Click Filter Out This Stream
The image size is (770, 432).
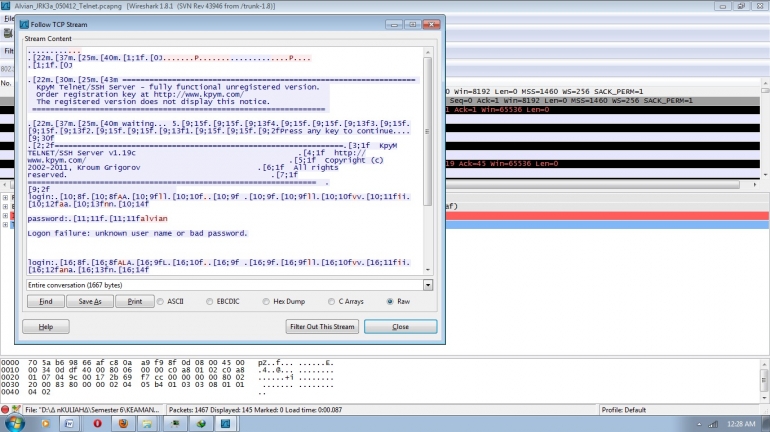coord(322,327)
